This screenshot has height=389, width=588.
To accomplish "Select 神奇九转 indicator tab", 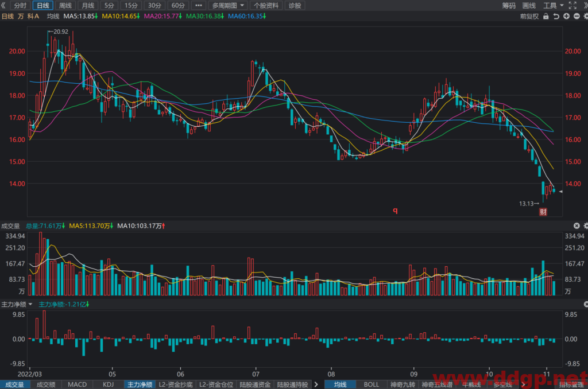I will [403, 384].
